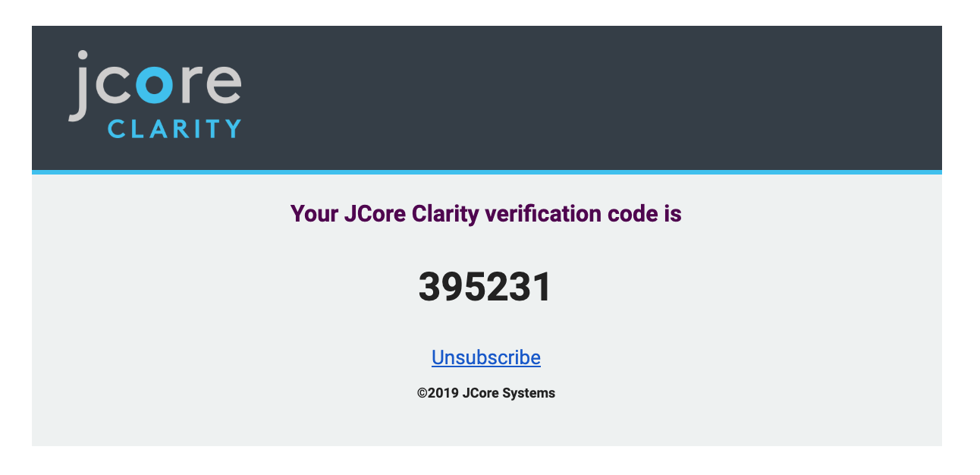Click the ©2019 JCore Systems footer text

pyautogui.click(x=486, y=393)
